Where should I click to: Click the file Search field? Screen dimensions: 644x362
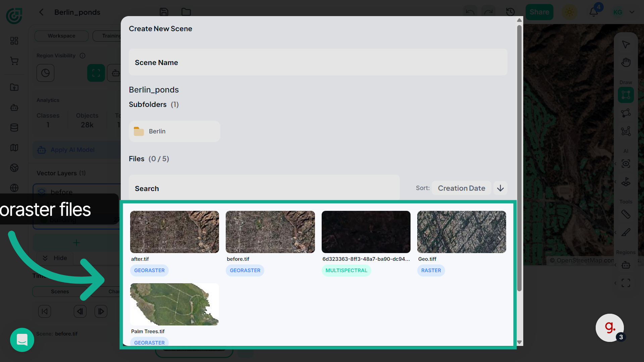coord(264,188)
